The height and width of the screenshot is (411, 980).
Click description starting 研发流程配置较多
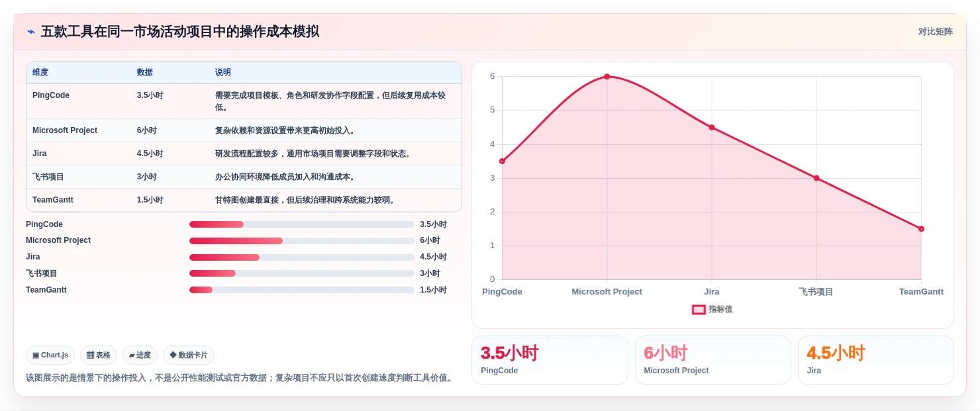tap(315, 154)
